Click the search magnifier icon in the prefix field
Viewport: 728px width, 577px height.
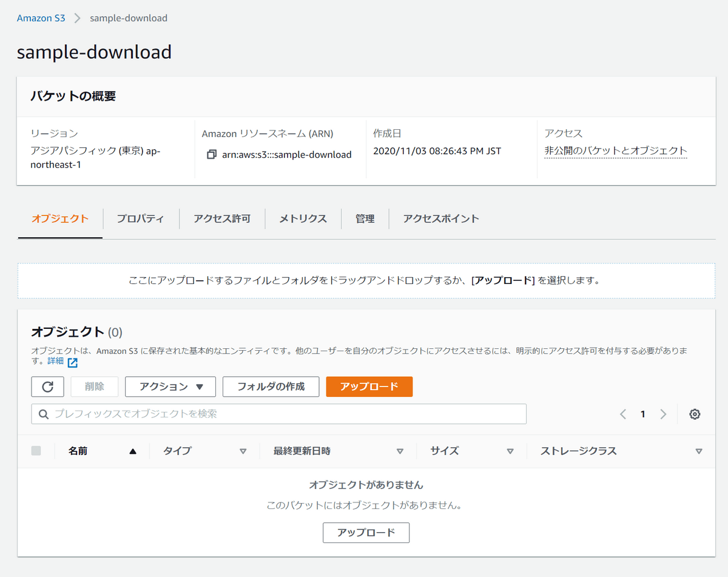click(43, 414)
